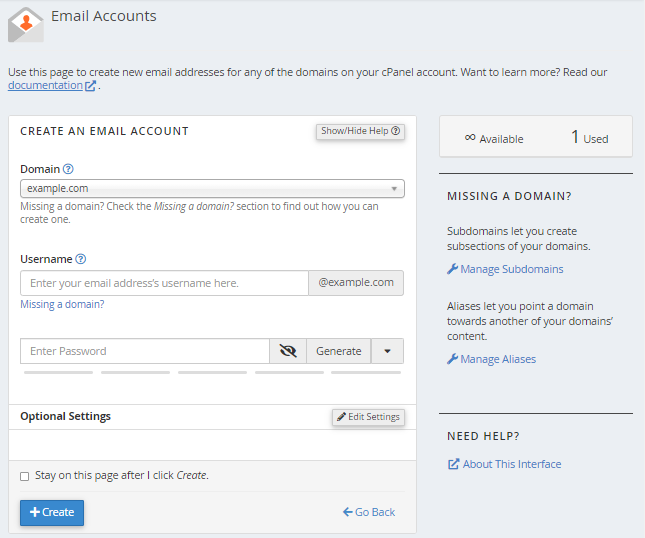Click the external link icon after documentation
The width and height of the screenshot is (645, 538).
tap(91, 86)
